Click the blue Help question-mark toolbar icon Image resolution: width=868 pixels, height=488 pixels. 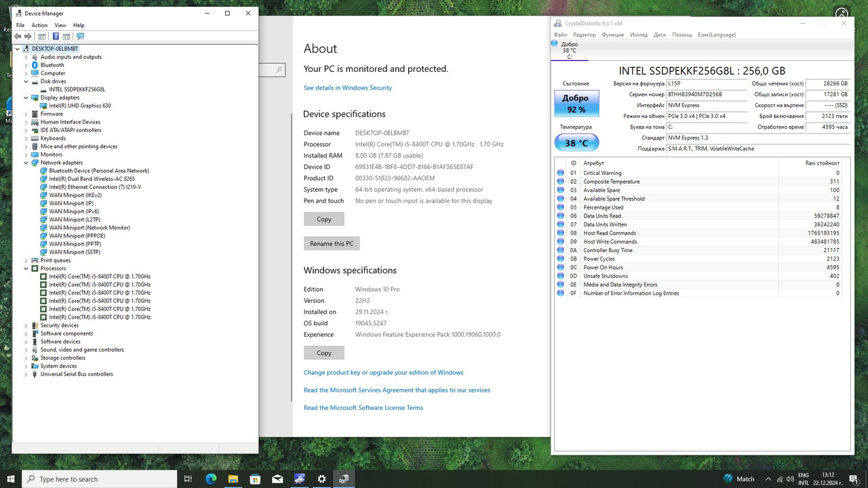[56, 36]
